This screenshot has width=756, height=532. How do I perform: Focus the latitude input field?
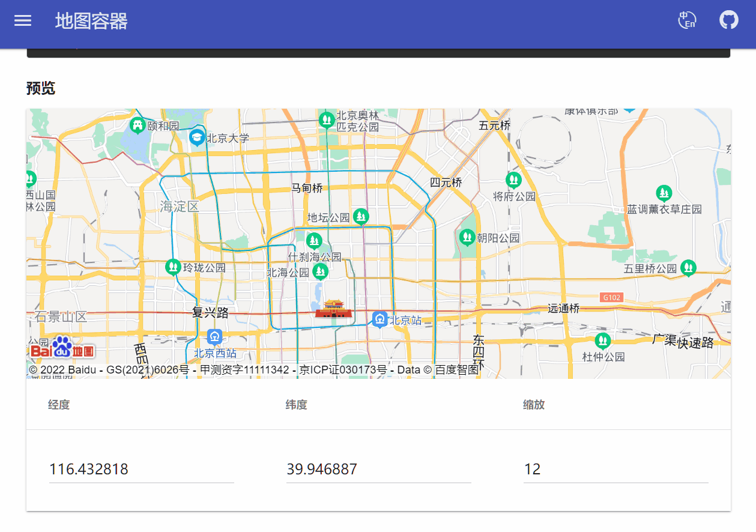click(378, 469)
